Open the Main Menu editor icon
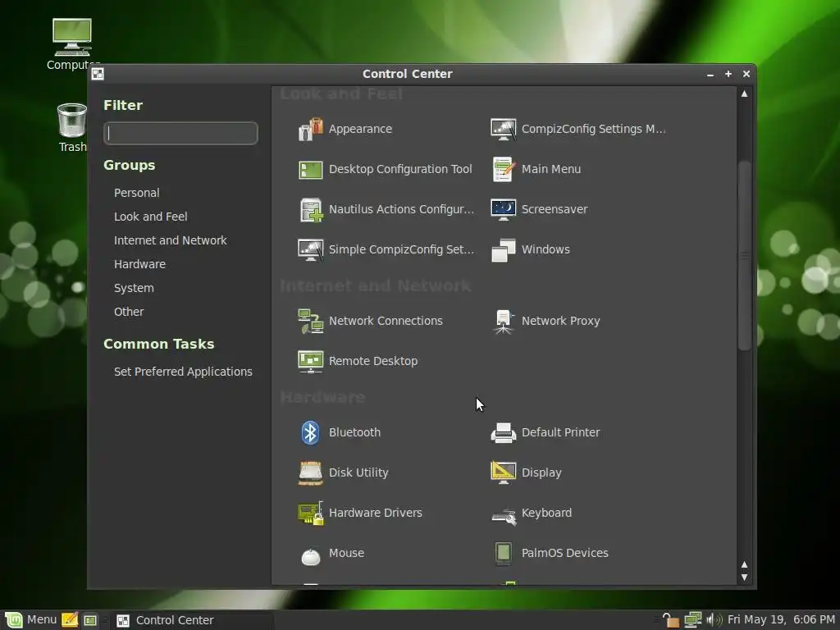This screenshot has width=840, height=630. 503,169
